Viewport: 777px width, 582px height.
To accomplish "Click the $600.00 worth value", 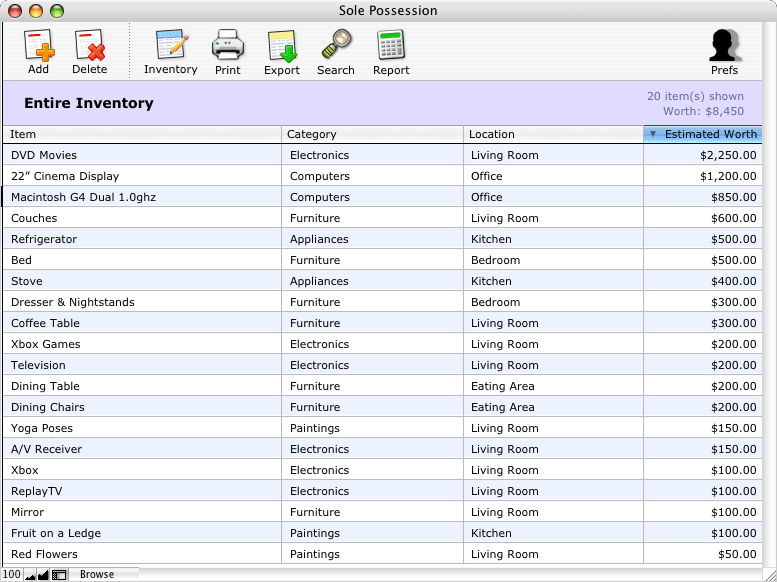I will [x=733, y=218].
